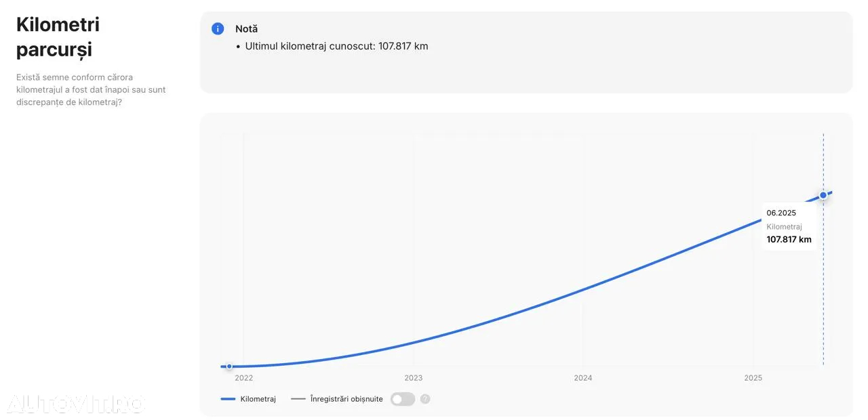The width and height of the screenshot is (868, 420).
Task: Click the blue mileage curve near 2024
Action: 583,290
